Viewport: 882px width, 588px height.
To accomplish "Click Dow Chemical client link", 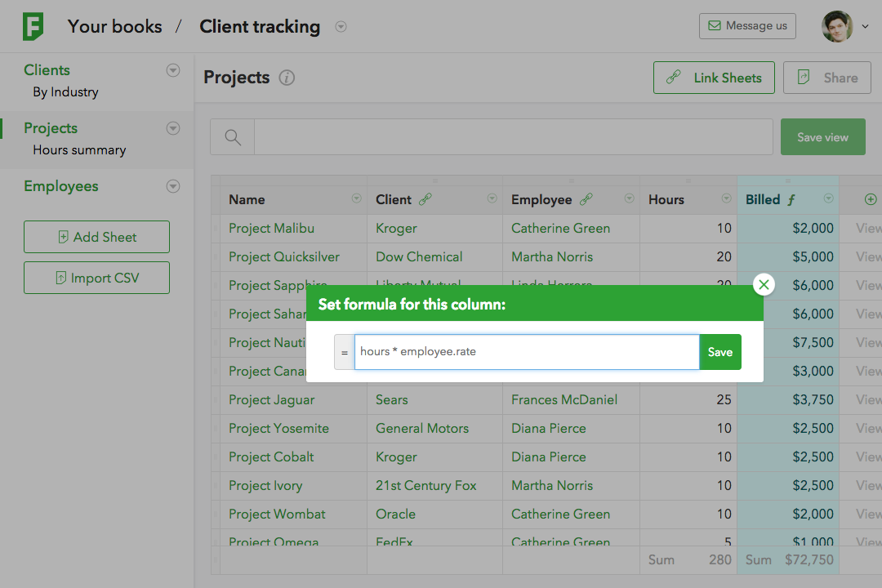I will (x=419, y=257).
